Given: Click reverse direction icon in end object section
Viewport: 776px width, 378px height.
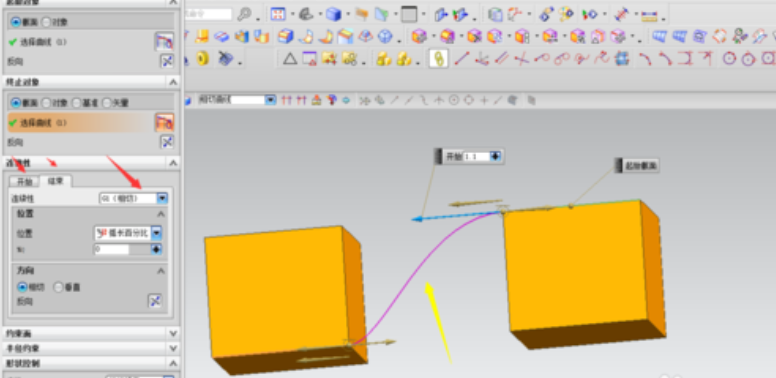Looking at the screenshot, I should (x=167, y=142).
